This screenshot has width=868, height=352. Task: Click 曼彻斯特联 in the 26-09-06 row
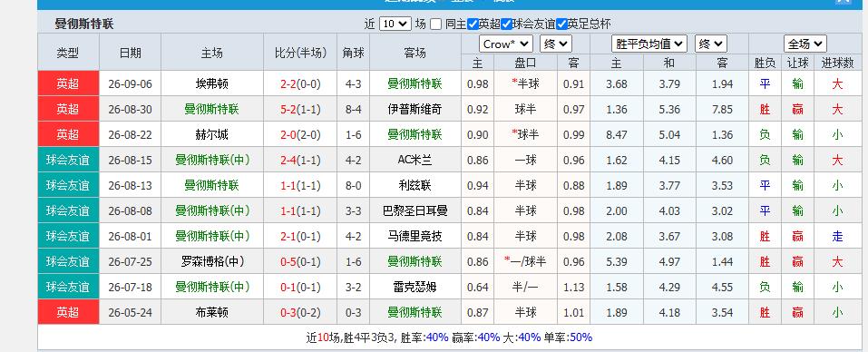click(414, 84)
